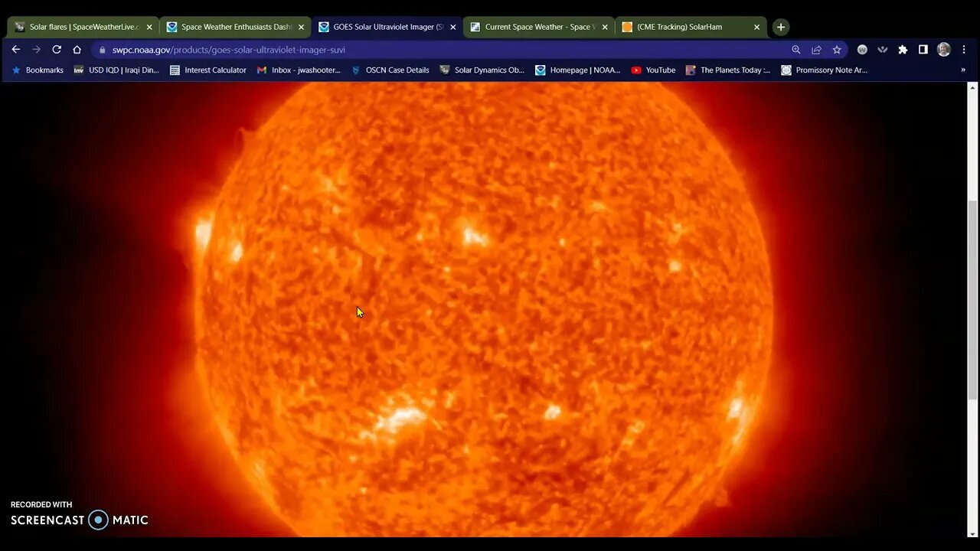
Task: Open the YouTube bookmark
Action: click(653, 70)
